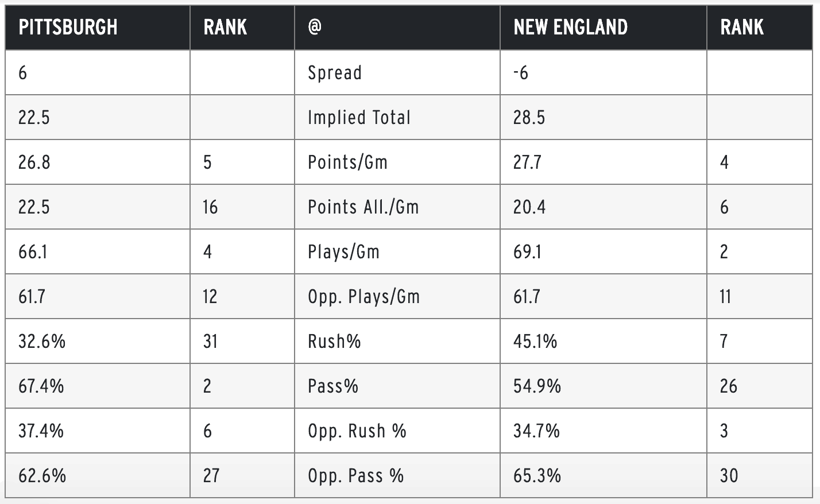Select the Spread row label
Image resolution: width=820 pixels, height=504 pixels.
[x=335, y=73]
